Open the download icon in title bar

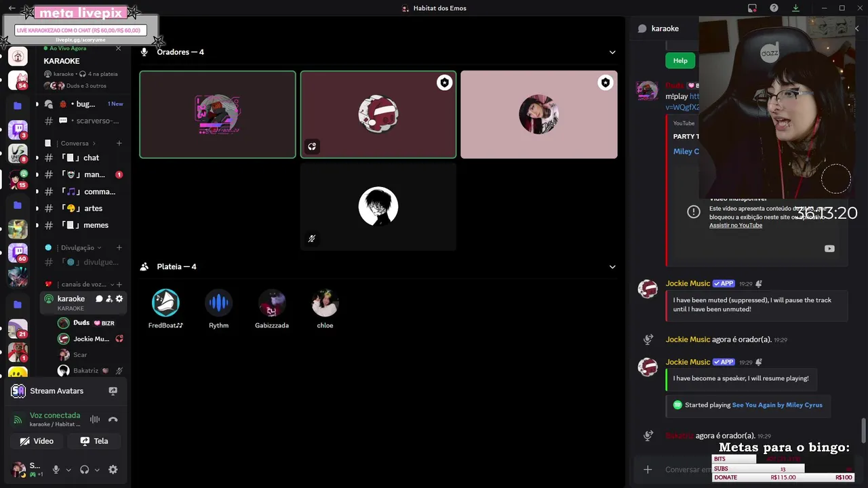pos(795,8)
